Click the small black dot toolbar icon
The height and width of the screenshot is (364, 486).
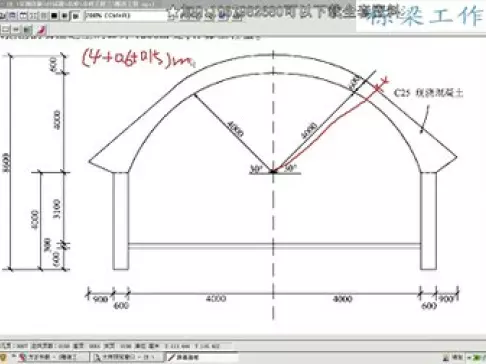[x=64, y=15]
